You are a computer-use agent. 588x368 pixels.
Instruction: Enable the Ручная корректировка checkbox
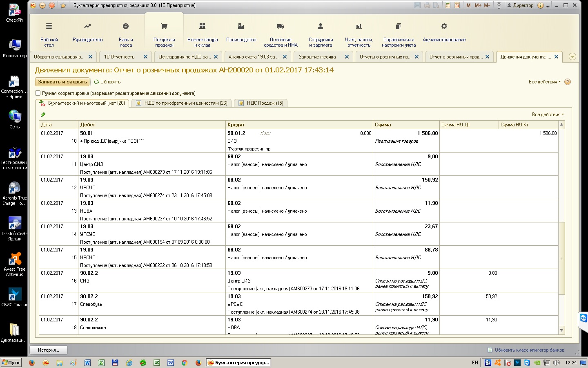(x=38, y=93)
